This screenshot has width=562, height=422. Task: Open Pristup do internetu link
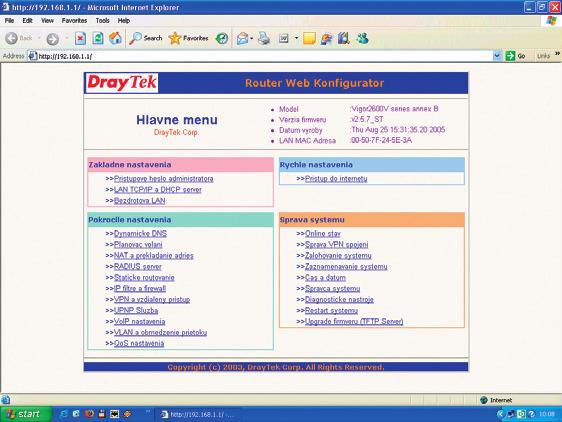pyautogui.click(x=336, y=179)
